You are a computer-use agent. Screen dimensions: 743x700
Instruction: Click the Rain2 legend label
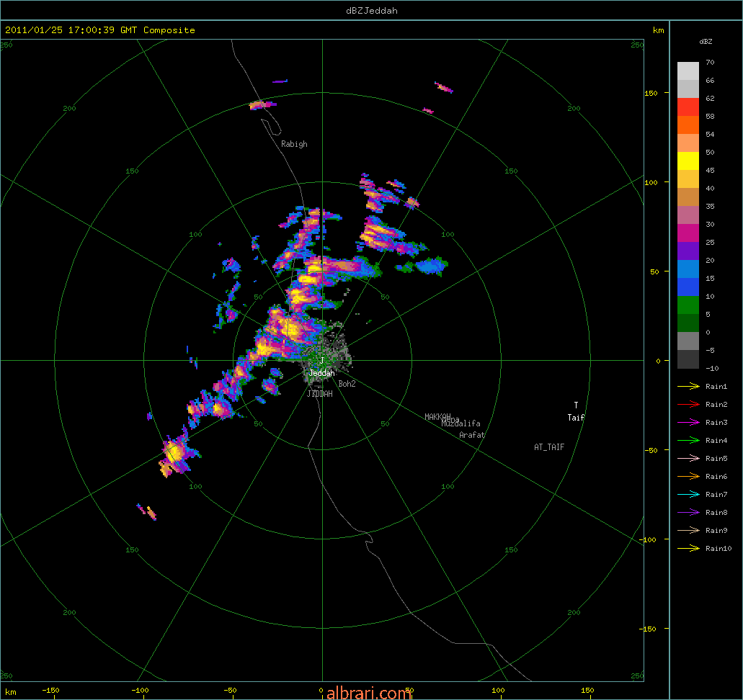(x=716, y=405)
